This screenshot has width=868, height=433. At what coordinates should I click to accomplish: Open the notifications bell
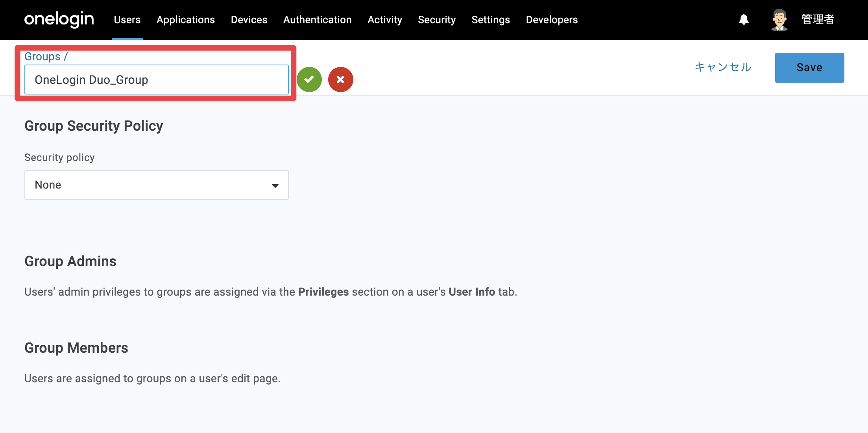point(744,19)
